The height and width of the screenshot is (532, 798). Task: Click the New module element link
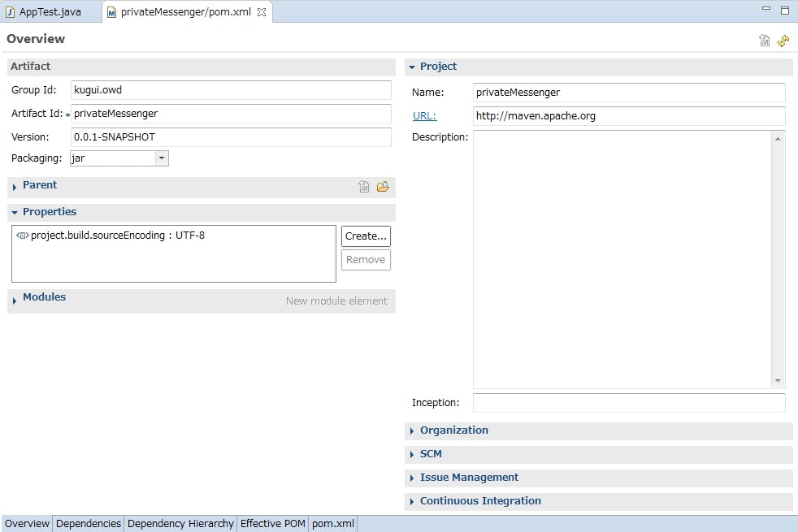[336, 301]
